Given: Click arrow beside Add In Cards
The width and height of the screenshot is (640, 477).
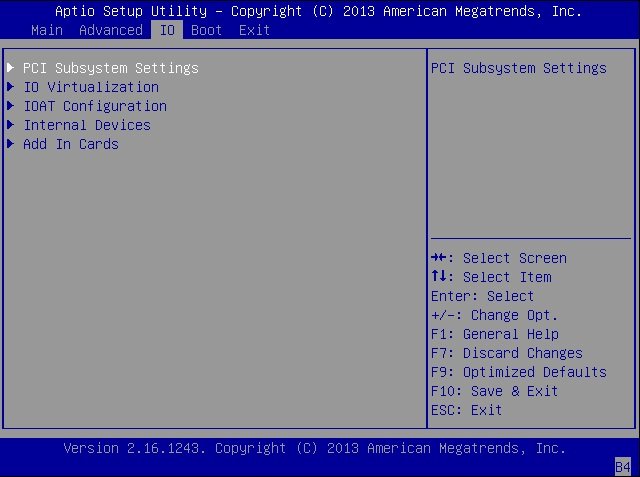Looking at the screenshot, I should click(x=11, y=144).
